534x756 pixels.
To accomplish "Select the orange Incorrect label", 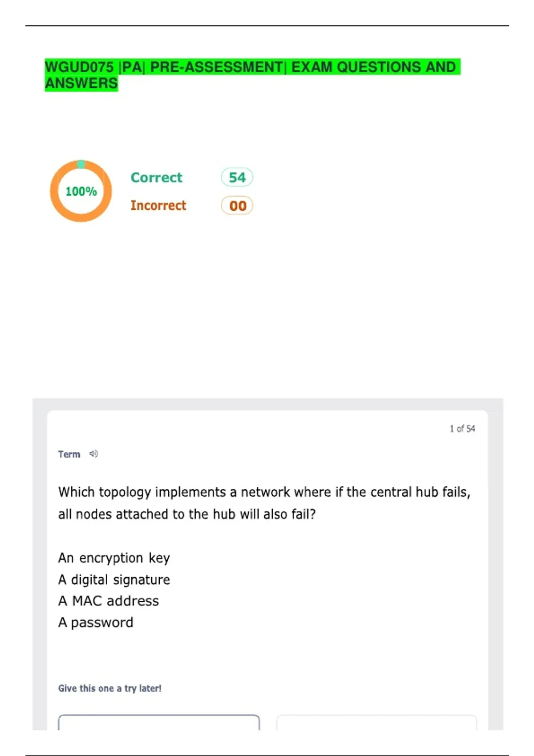I will click(x=158, y=205).
